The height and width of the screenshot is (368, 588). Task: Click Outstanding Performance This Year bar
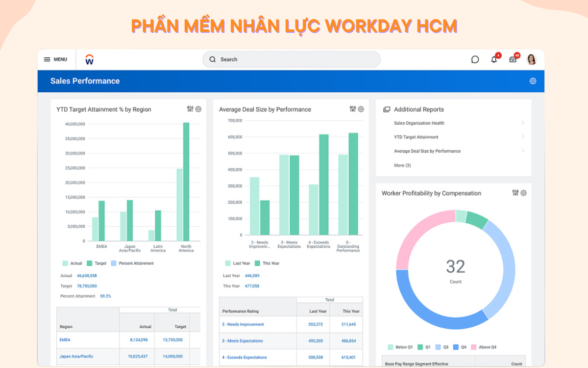pyautogui.click(x=353, y=184)
